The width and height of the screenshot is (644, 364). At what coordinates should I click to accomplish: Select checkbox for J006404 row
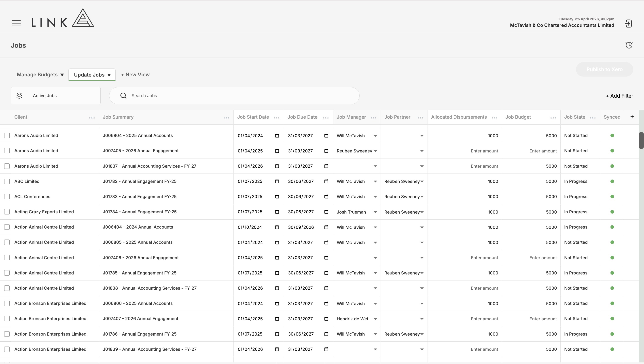pyautogui.click(x=7, y=227)
